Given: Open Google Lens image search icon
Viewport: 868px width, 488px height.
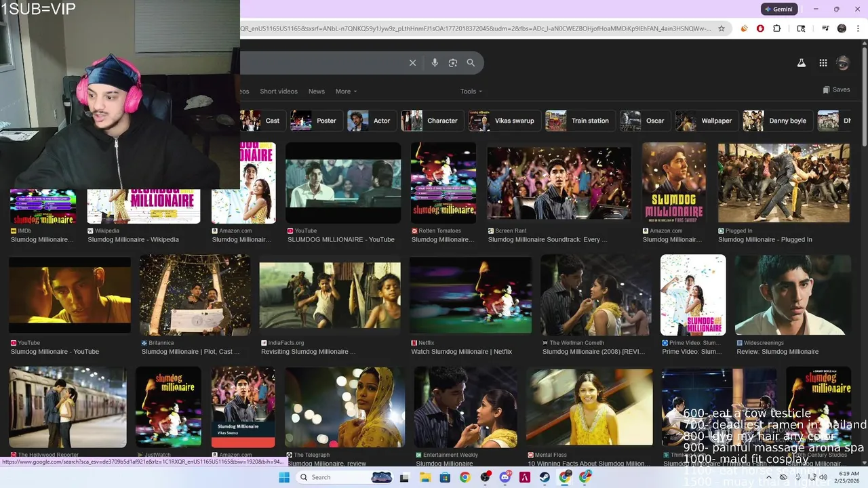Looking at the screenshot, I should 453,63.
